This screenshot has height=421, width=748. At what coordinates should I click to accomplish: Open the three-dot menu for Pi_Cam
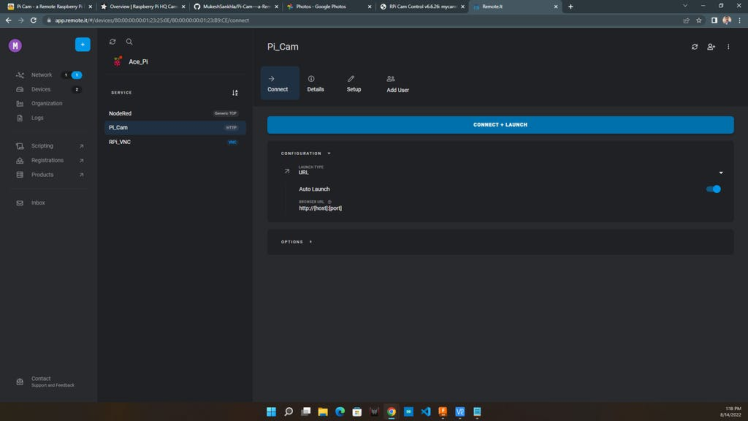pyautogui.click(x=728, y=47)
